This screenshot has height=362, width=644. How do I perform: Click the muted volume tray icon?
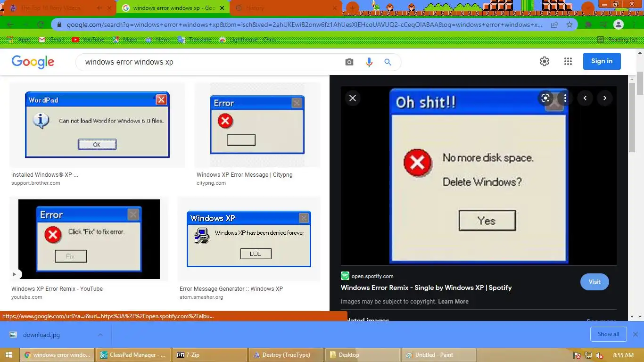click(600, 355)
